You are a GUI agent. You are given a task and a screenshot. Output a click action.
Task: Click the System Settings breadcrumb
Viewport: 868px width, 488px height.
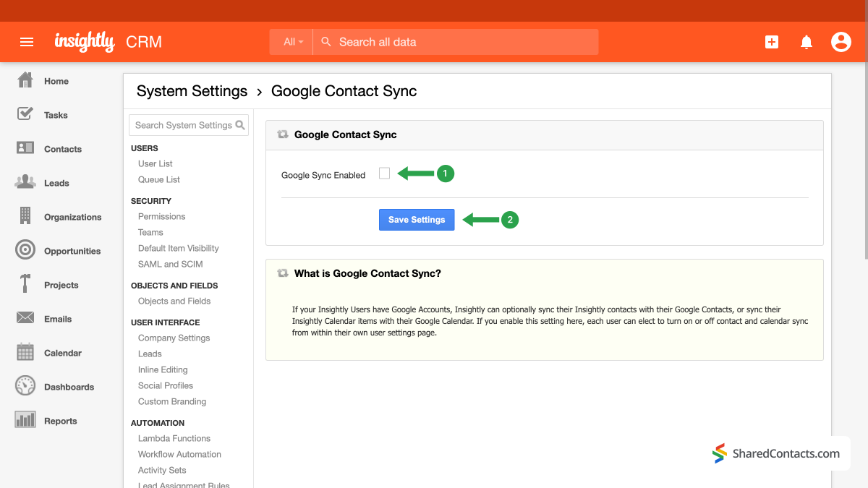tap(192, 91)
